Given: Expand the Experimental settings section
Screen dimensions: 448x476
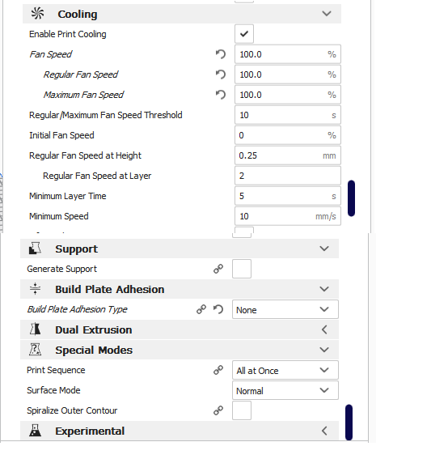Looking at the screenshot, I should coord(180,431).
